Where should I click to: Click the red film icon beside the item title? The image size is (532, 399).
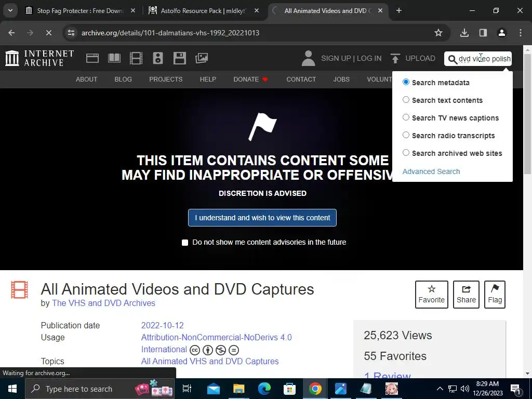(x=19, y=290)
